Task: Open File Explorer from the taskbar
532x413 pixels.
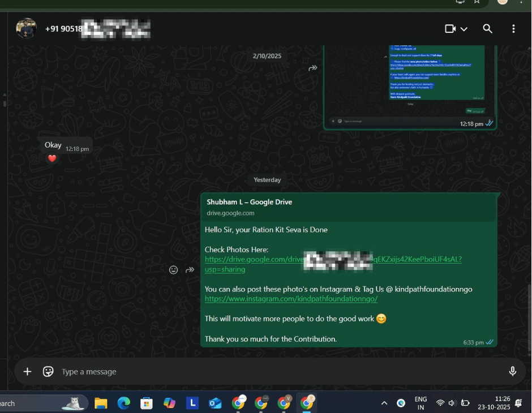Action: point(101,403)
